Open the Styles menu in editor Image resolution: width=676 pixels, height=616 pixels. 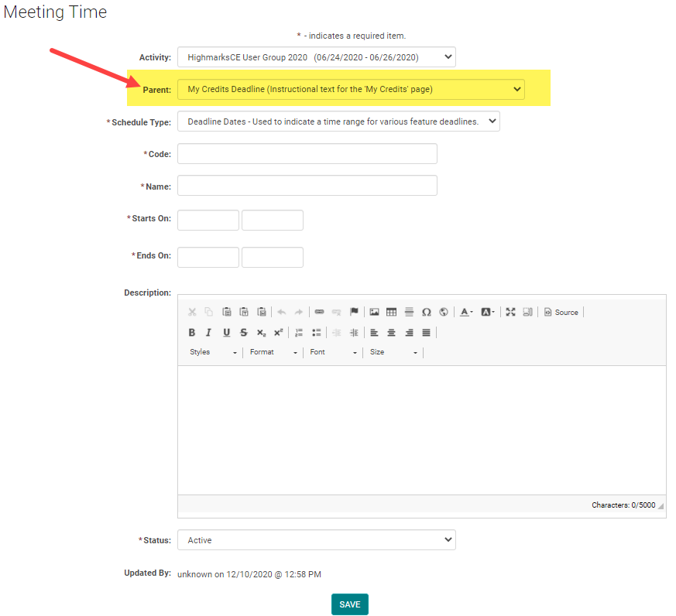213,353
